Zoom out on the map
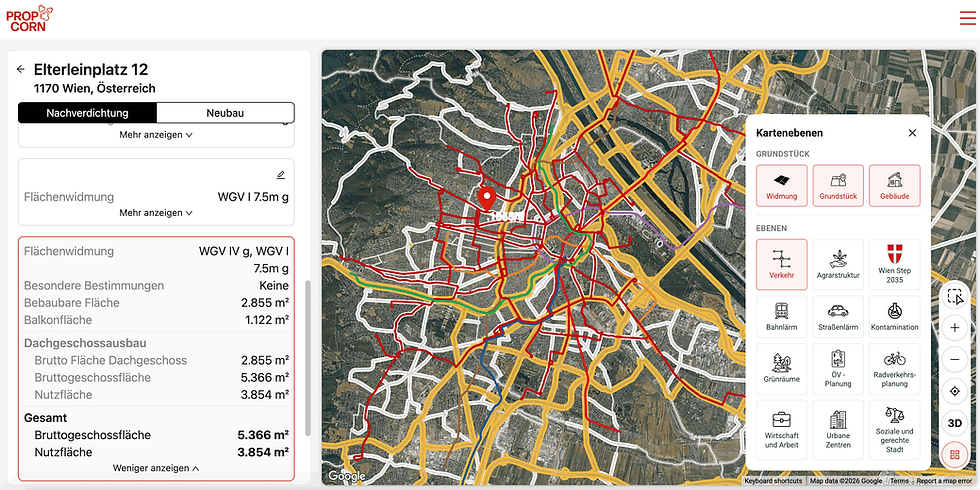The image size is (980, 490). coord(954,359)
